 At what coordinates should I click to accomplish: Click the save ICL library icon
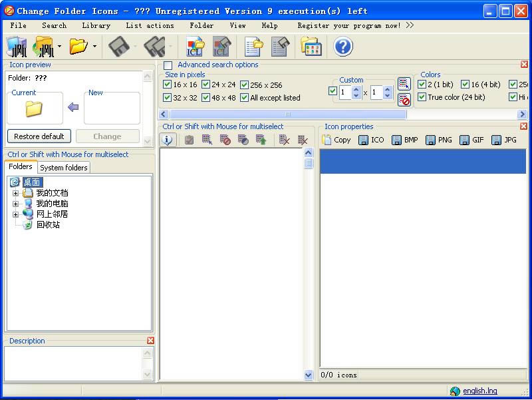coord(221,47)
